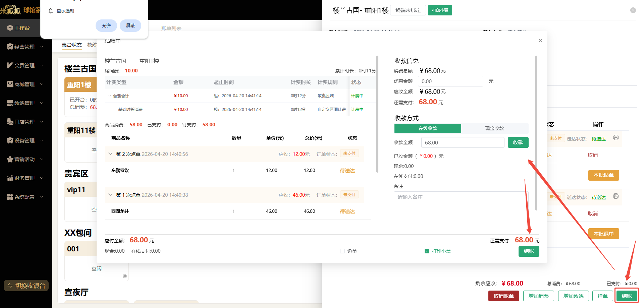Expand 会员管理 menu chevron
644x308 pixels.
point(42,65)
